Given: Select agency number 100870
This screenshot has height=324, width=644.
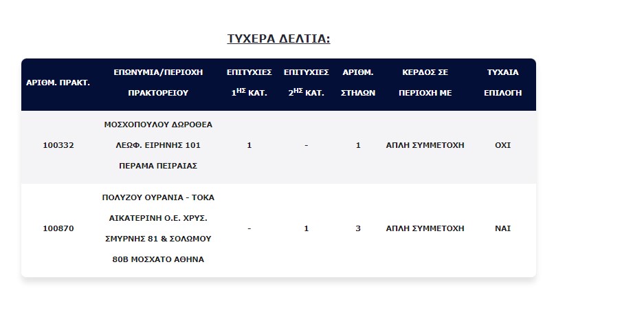Looking at the screenshot, I should point(58,228).
